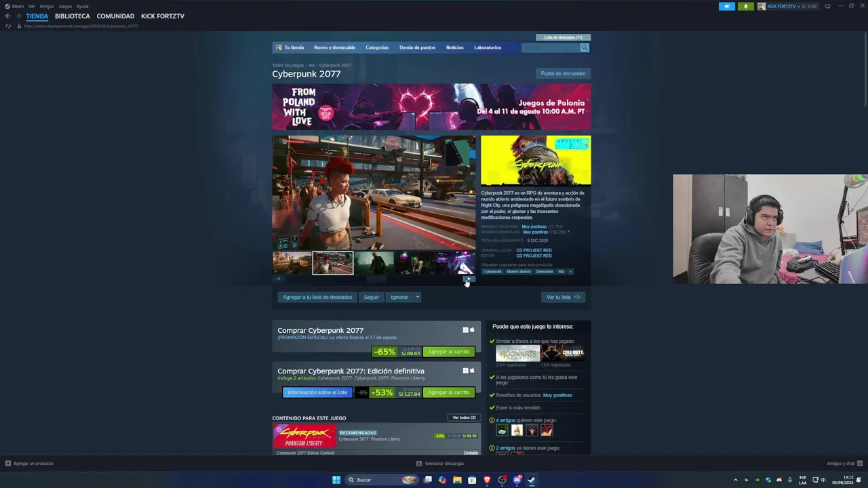The image size is (868, 488).
Task: Click the blue announcements megaphone icon
Action: click(727, 6)
